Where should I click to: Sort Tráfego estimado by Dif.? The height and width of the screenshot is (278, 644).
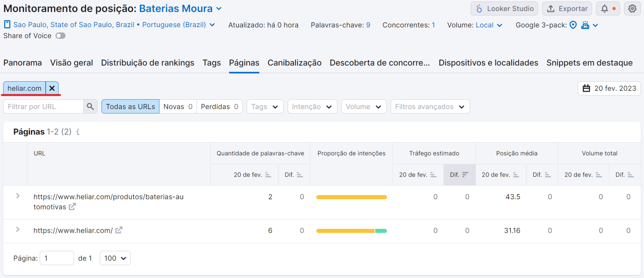pyautogui.click(x=459, y=175)
